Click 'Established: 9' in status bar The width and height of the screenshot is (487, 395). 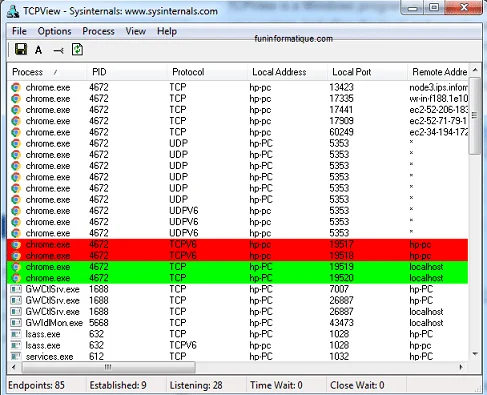tap(118, 385)
